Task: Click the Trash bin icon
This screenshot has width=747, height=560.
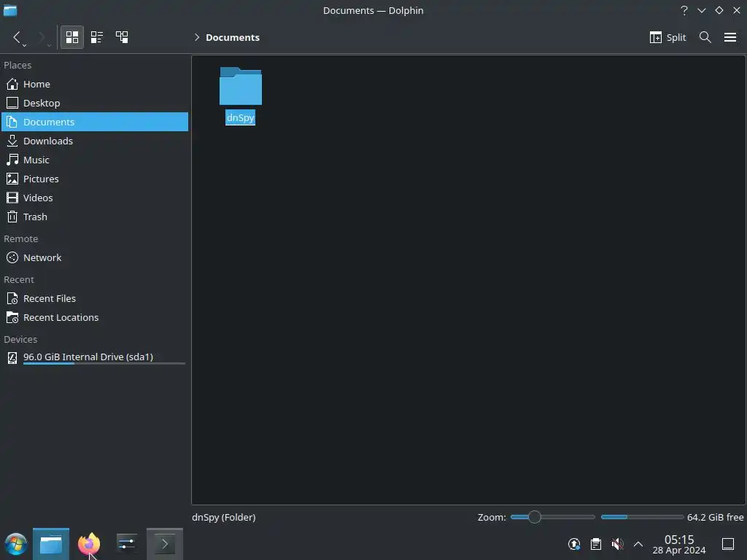Action: point(12,217)
